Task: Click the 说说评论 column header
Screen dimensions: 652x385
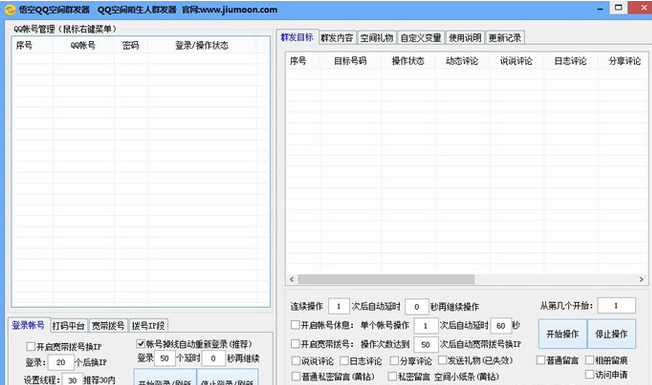Action: click(x=516, y=61)
